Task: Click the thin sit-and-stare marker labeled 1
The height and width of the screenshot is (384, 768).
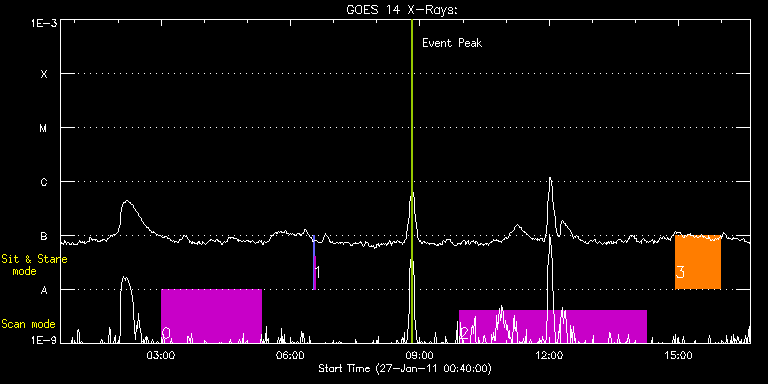Action: click(314, 263)
